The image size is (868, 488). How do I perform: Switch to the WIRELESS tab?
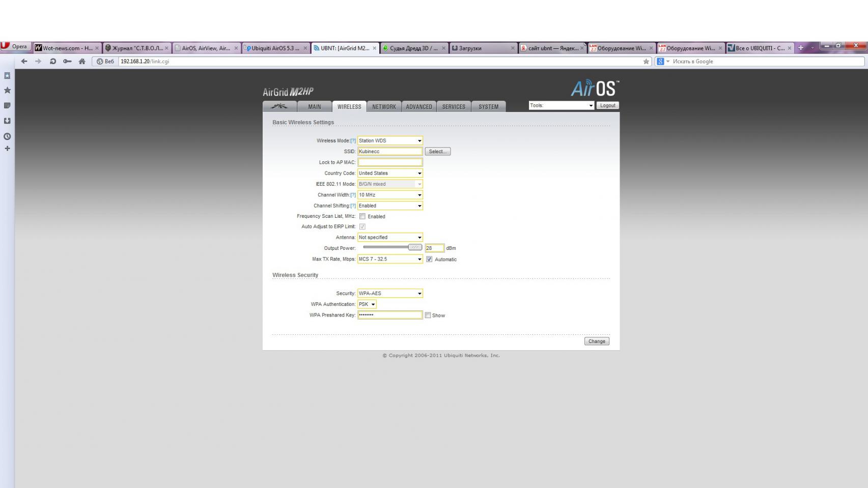point(349,106)
